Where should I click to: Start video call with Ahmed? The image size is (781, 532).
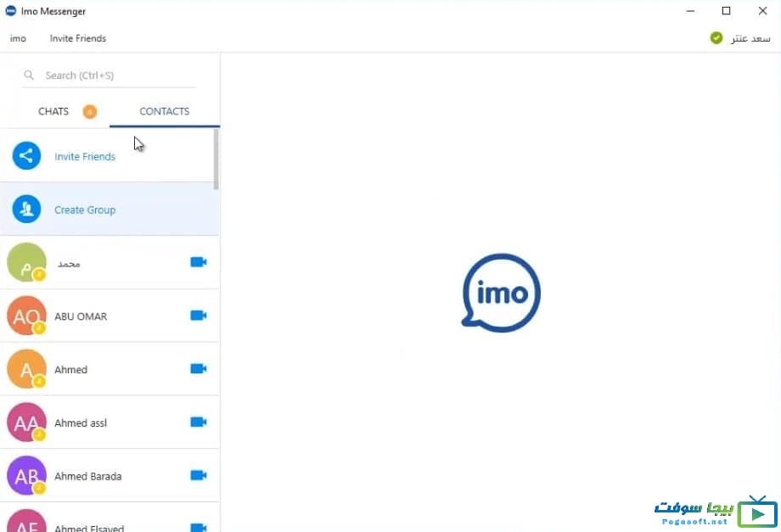pos(199,368)
